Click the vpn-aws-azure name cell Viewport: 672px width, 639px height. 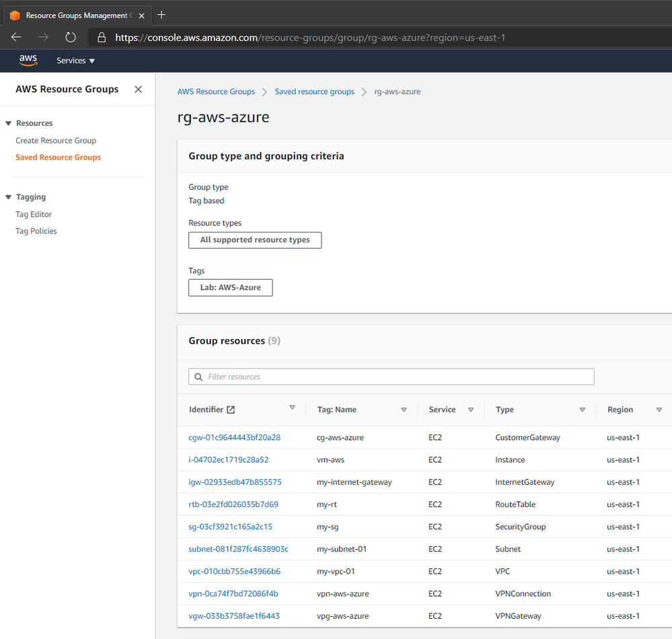point(342,593)
